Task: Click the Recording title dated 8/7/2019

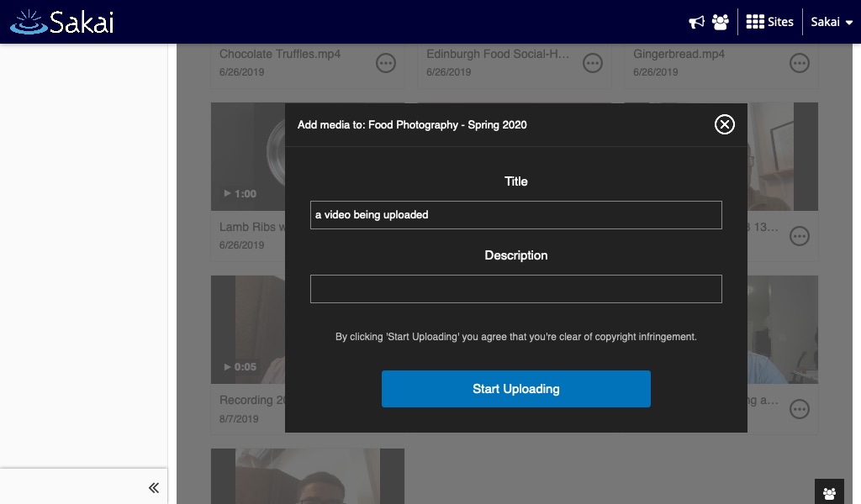Action: pos(252,400)
